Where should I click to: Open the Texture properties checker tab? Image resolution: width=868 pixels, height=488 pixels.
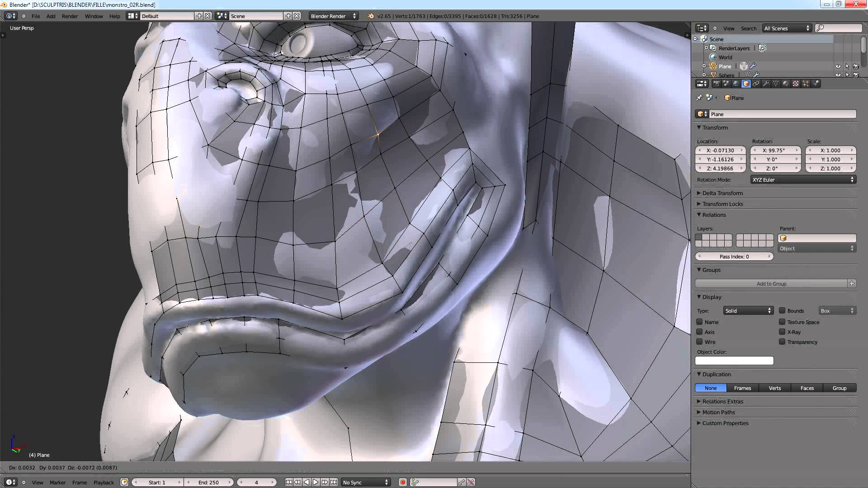pyautogui.click(x=796, y=84)
